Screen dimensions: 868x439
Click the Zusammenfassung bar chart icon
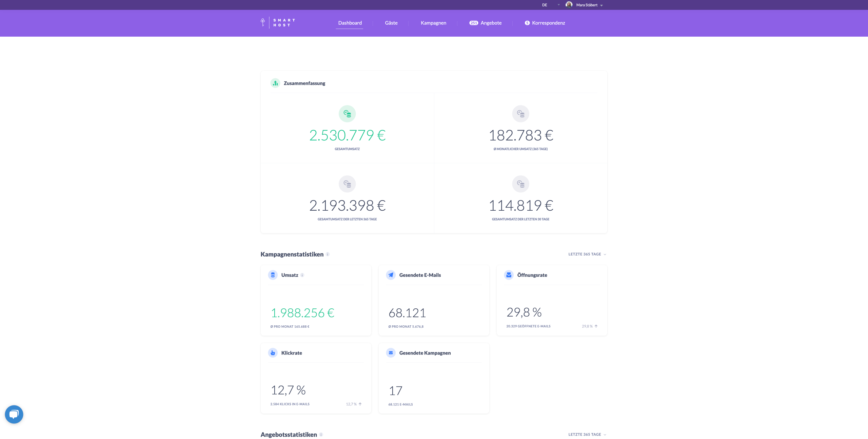point(275,83)
